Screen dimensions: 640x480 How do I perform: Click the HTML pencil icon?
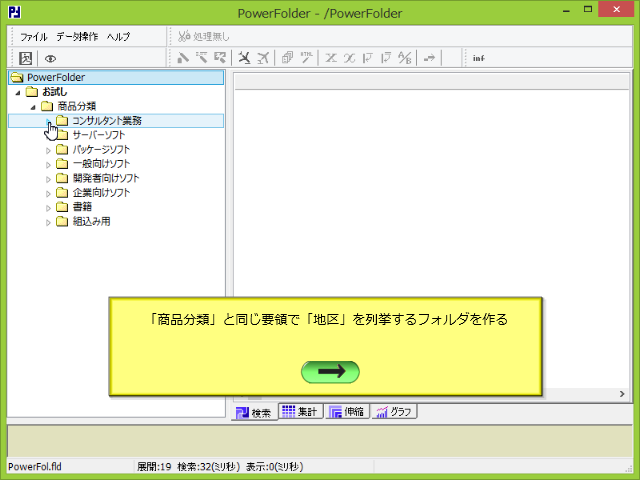click(x=306, y=58)
